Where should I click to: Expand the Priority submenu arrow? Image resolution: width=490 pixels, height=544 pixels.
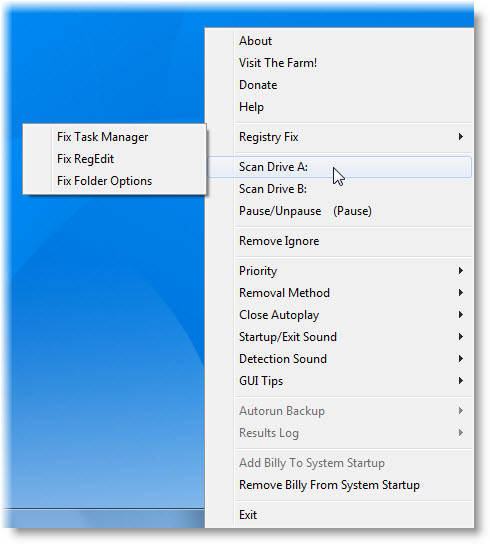[x=461, y=271]
